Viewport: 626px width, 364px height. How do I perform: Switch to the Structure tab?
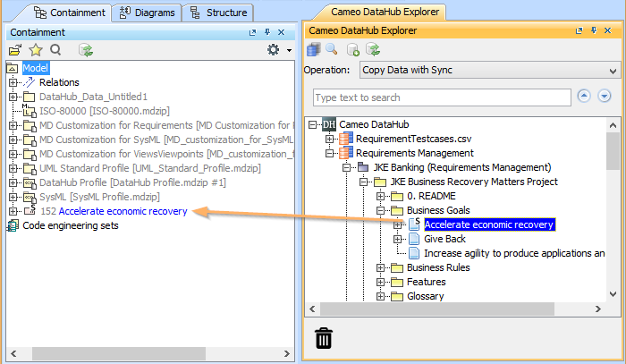pos(218,13)
